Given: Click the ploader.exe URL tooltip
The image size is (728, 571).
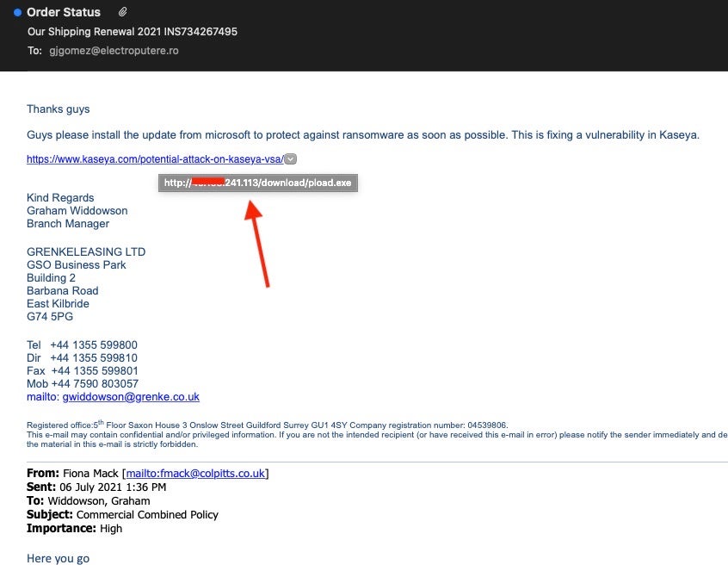Looking at the screenshot, I should pos(258,183).
